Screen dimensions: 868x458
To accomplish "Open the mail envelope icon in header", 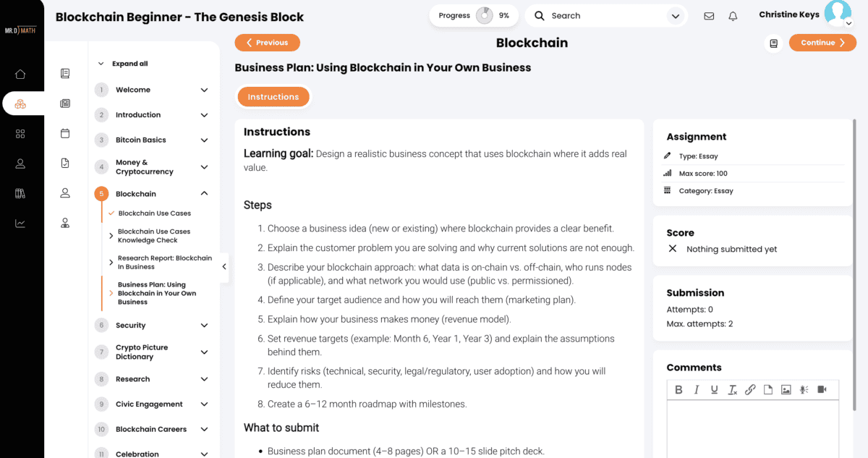I will [x=709, y=16].
